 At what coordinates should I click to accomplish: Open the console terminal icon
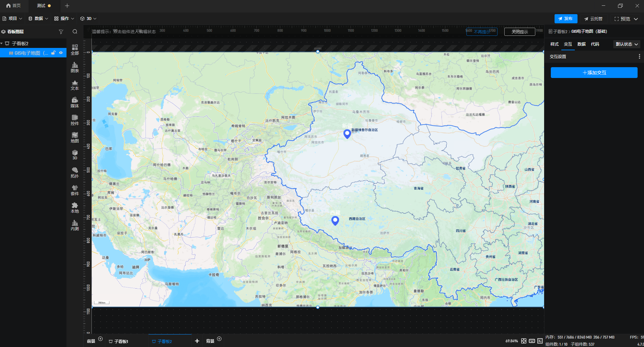click(540, 341)
